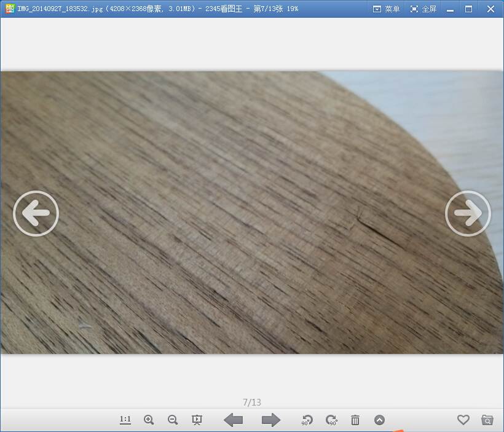This screenshot has height=432, width=504.
Task: Start slideshow from the bottom toolbar
Action: [x=197, y=420]
